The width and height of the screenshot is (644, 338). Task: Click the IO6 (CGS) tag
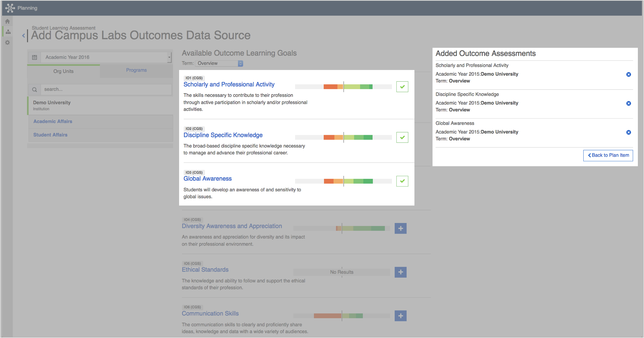192,307
